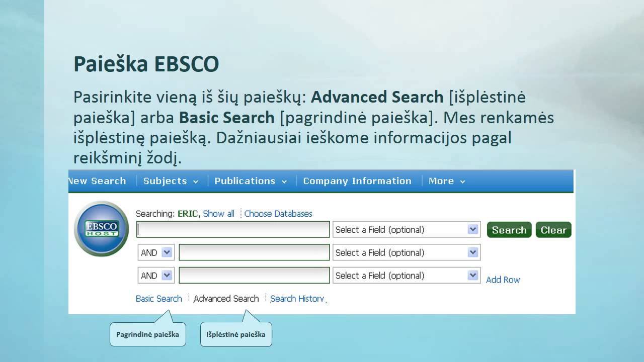
Task: Click the Paieška EBSCO slide title
Action: click(146, 64)
